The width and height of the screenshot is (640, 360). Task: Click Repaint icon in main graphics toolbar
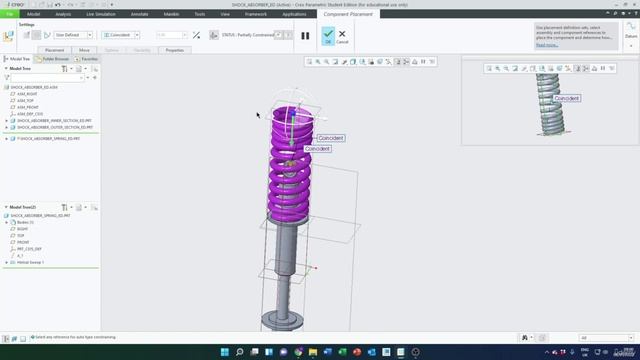(336, 62)
